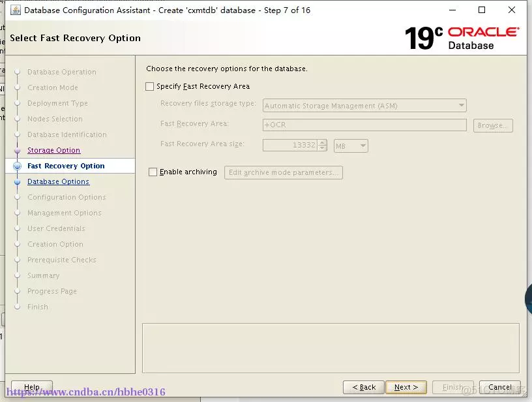Click the Help button
The image size is (532, 402).
pyautogui.click(x=32, y=387)
